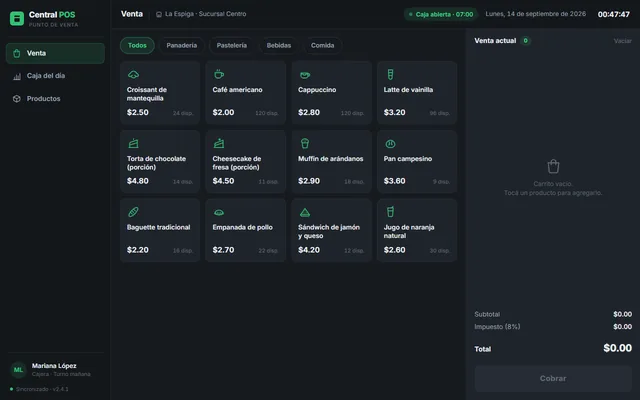Tap the Pan campesino product card
This screenshot has height=400, width=640.
tap(417, 162)
